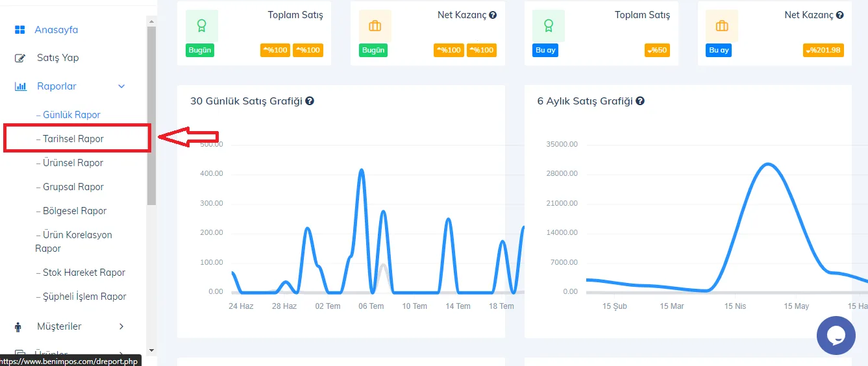The image size is (868, 366).
Task: Click the 15 Nis axis label
Action: coord(736,306)
